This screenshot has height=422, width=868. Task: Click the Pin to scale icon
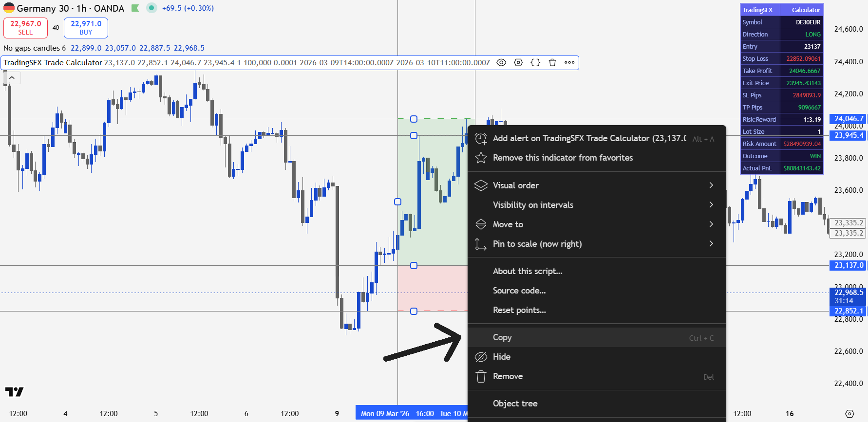[481, 244]
